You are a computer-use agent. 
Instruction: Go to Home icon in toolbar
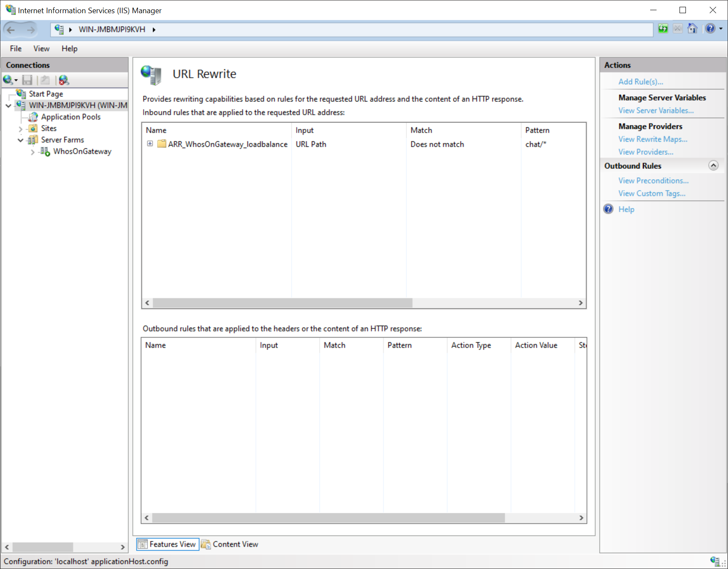(x=693, y=28)
